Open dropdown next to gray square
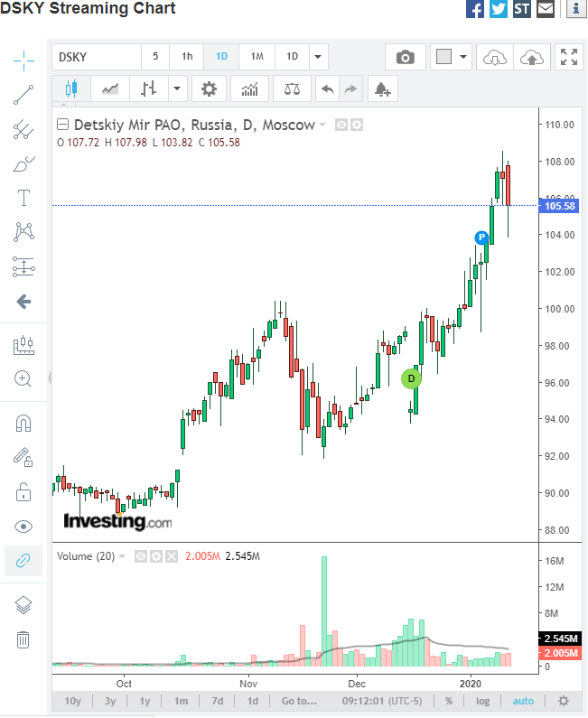Image resolution: width=588 pixels, height=718 pixels. 463,57
